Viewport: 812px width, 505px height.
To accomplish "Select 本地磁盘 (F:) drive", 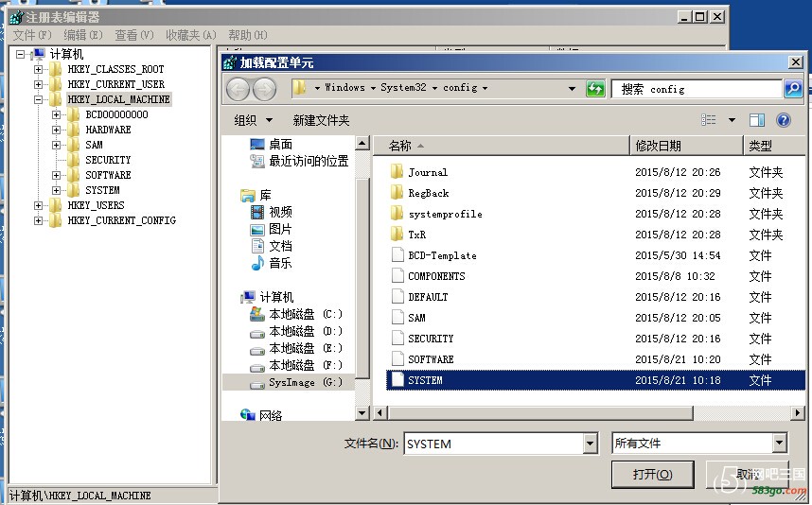I will (x=295, y=365).
